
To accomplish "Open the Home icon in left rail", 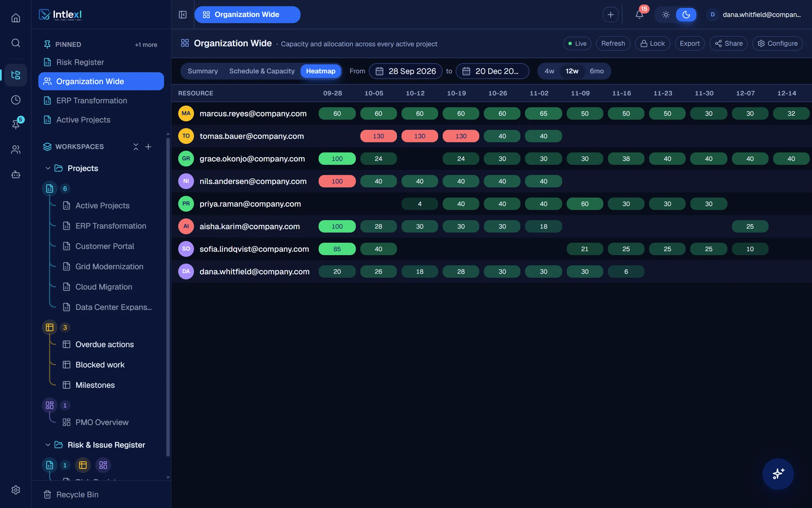I will 16,18.
